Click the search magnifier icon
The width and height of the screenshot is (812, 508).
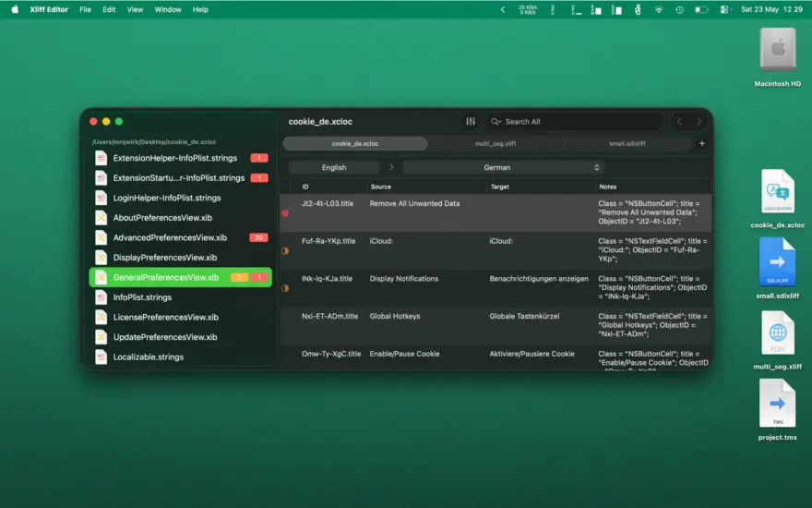coord(496,121)
